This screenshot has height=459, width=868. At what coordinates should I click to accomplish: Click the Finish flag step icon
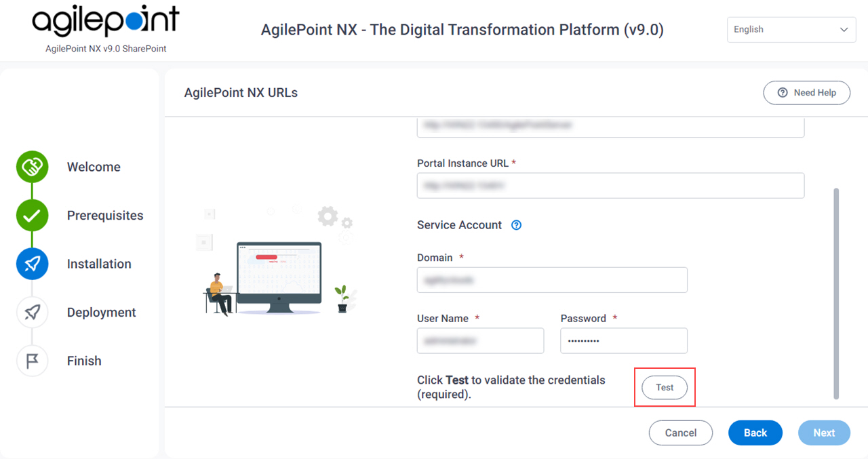point(32,361)
